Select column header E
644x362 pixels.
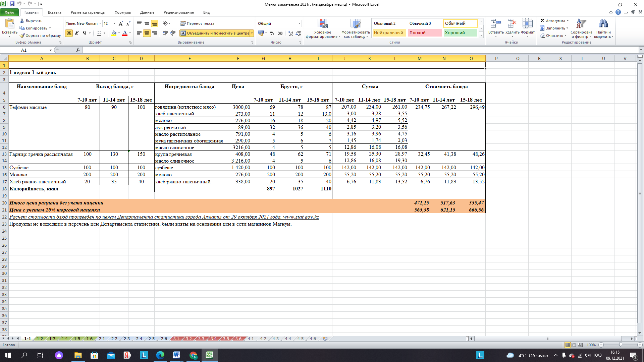[x=190, y=58]
